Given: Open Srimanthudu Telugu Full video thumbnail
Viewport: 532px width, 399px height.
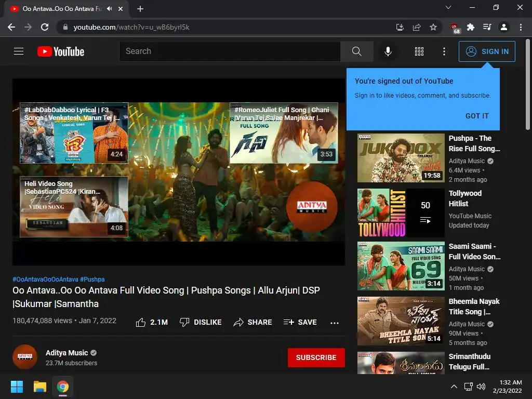Looking at the screenshot, I should [401, 363].
